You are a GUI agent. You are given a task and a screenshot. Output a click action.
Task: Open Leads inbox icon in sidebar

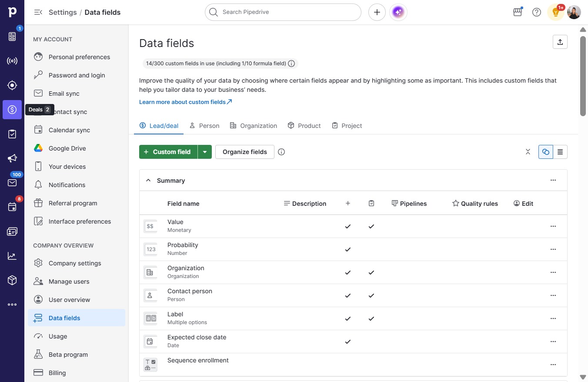pos(12,37)
